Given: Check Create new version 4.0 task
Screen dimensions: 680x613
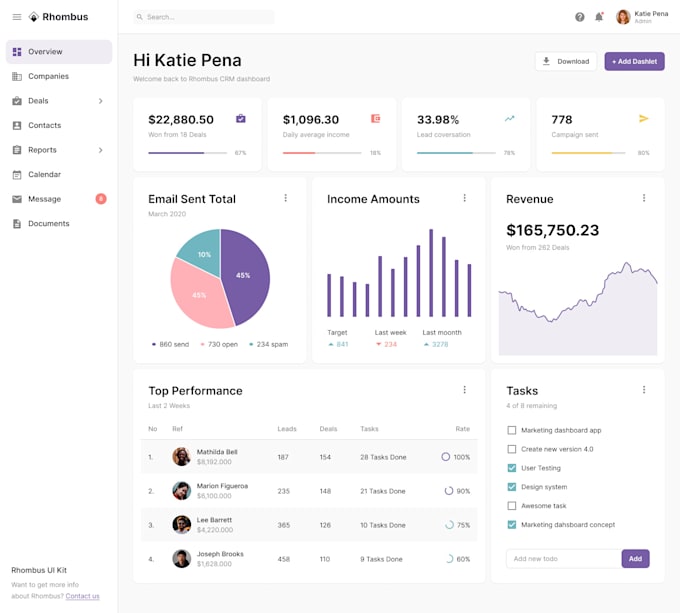Looking at the screenshot, I should (x=512, y=449).
